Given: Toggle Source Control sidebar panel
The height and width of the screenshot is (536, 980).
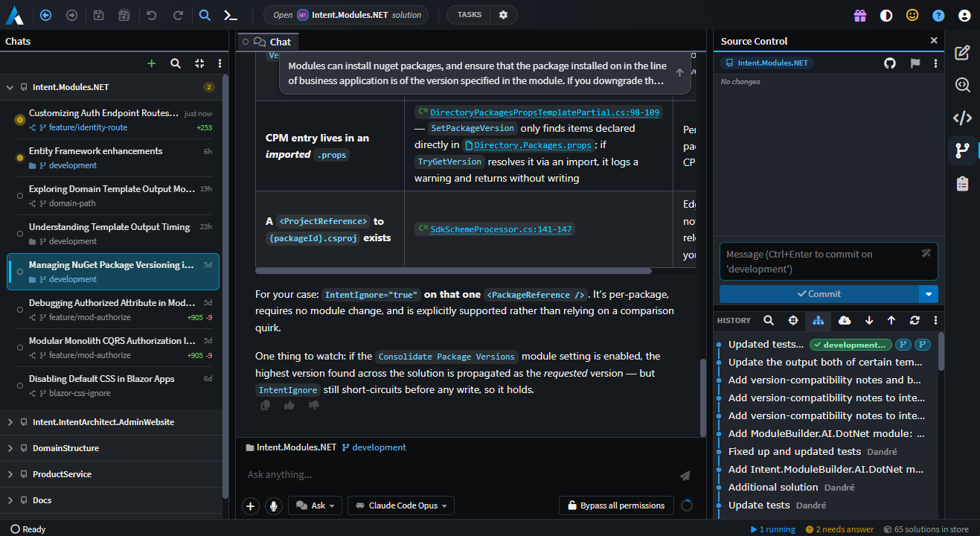Looking at the screenshot, I should click(x=963, y=150).
